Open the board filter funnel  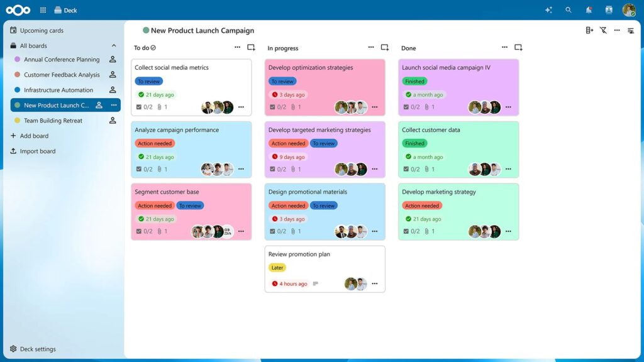[x=603, y=30]
